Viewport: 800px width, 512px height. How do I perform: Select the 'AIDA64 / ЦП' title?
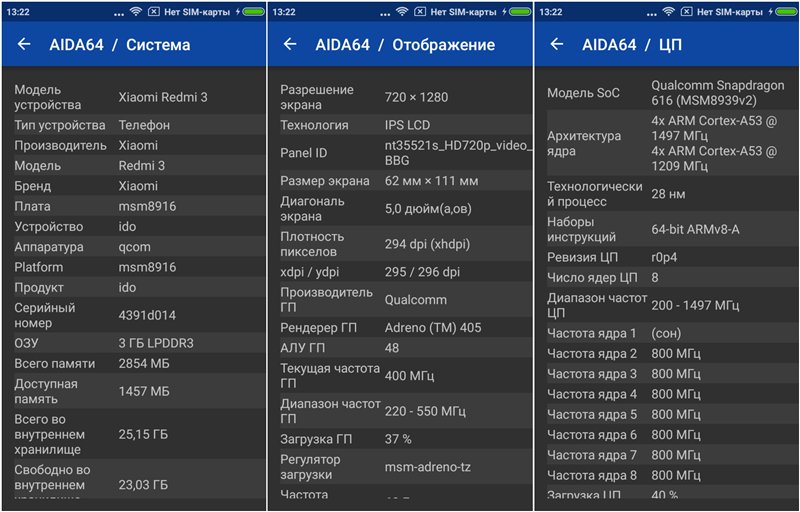coord(632,45)
